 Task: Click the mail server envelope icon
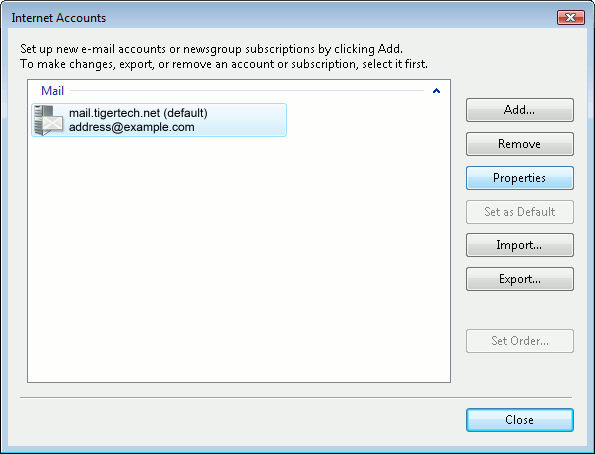tap(48, 120)
